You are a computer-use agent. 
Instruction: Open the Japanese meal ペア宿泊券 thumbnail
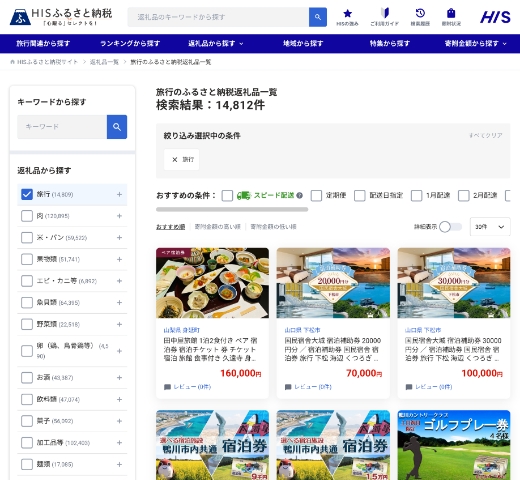click(212, 283)
